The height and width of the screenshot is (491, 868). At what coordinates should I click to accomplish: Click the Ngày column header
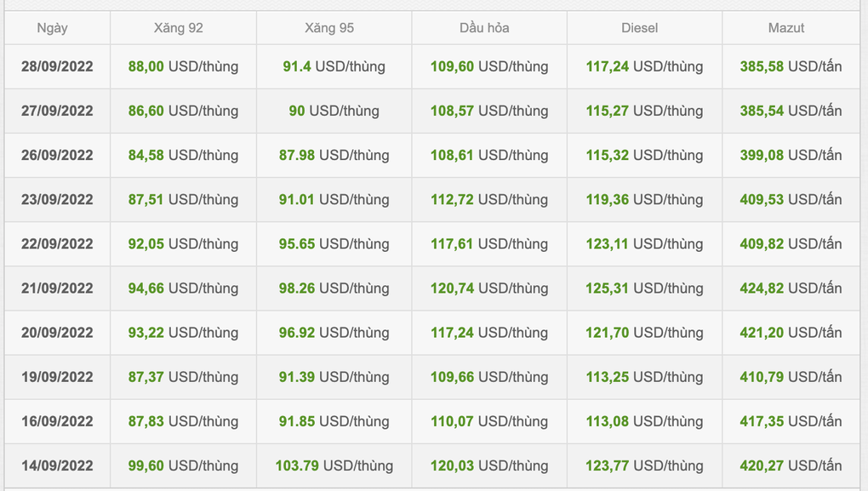point(53,28)
